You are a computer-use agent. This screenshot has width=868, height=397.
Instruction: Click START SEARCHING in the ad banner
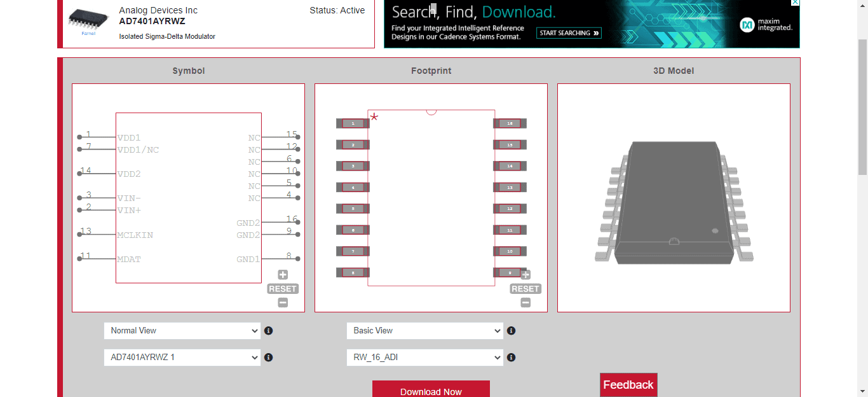point(569,33)
